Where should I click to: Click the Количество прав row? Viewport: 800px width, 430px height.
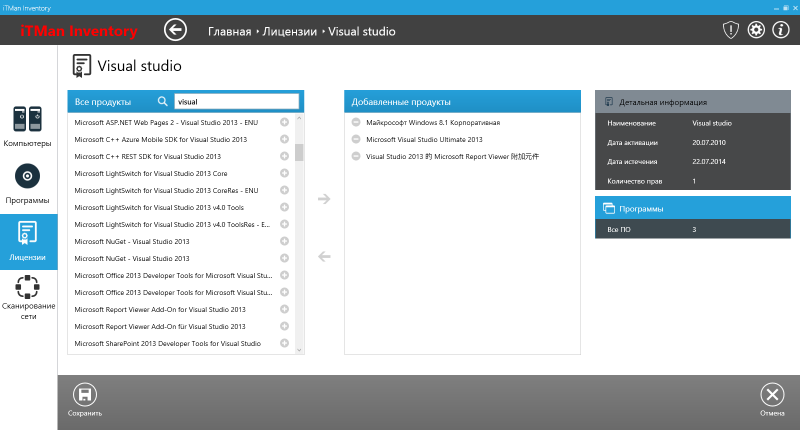(x=693, y=181)
